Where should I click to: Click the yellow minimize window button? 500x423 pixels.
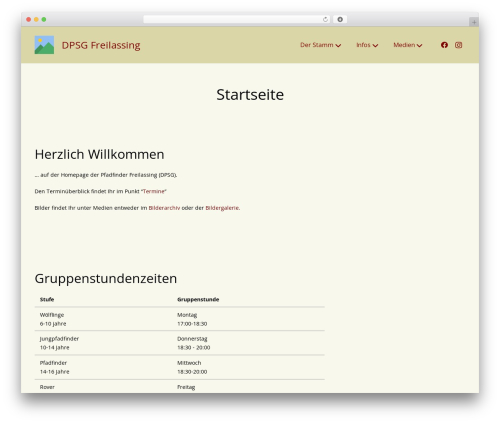(x=36, y=19)
